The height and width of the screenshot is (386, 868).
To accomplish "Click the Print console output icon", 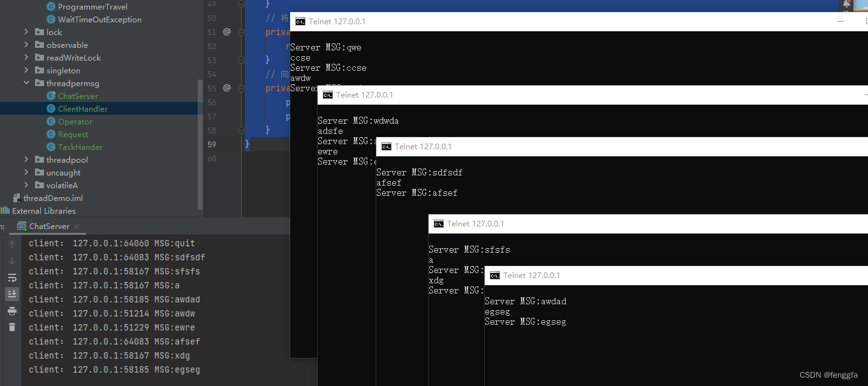I will (x=12, y=311).
